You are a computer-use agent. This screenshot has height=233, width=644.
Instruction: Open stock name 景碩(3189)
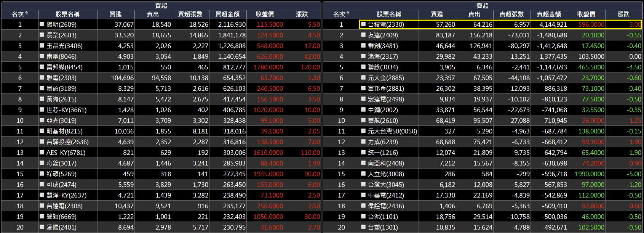coord(61,88)
